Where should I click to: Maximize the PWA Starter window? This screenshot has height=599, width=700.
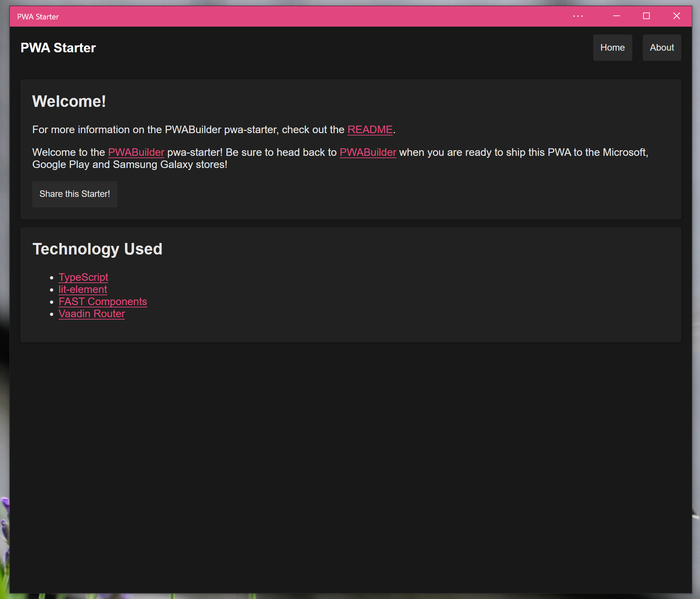point(646,16)
